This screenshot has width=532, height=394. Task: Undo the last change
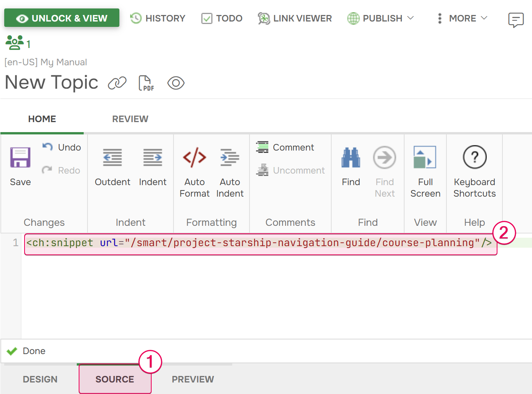click(x=61, y=147)
